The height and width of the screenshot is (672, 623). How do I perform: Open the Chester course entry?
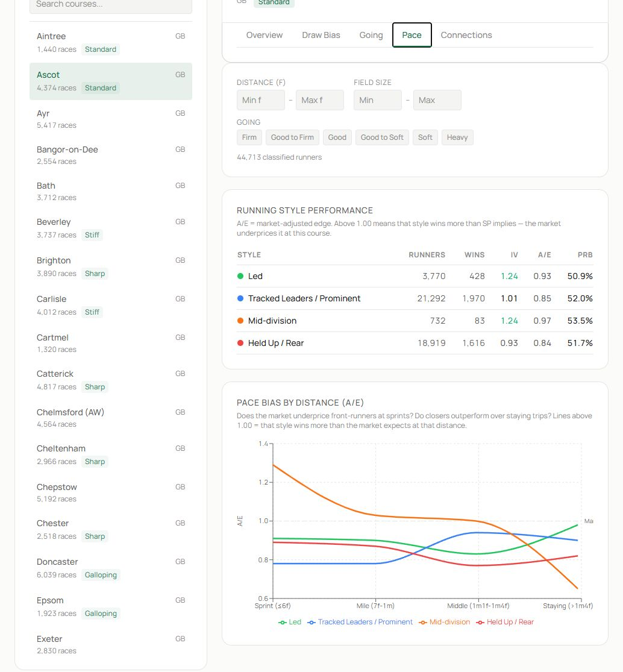(x=110, y=530)
